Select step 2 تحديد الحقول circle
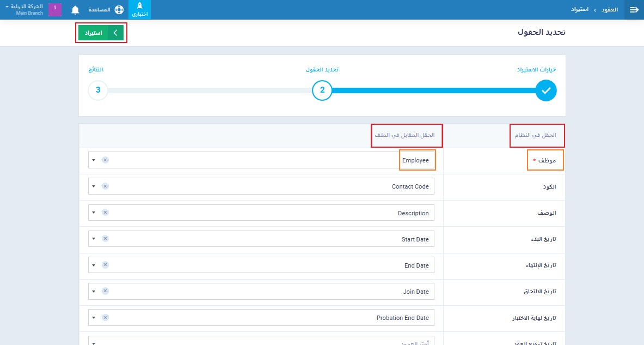 click(322, 90)
